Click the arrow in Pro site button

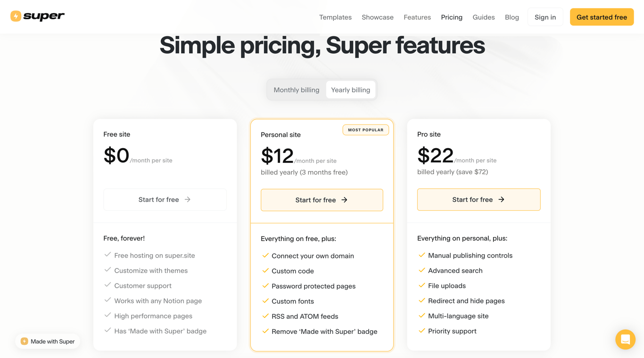pyautogui.click(x=501, y=200)
